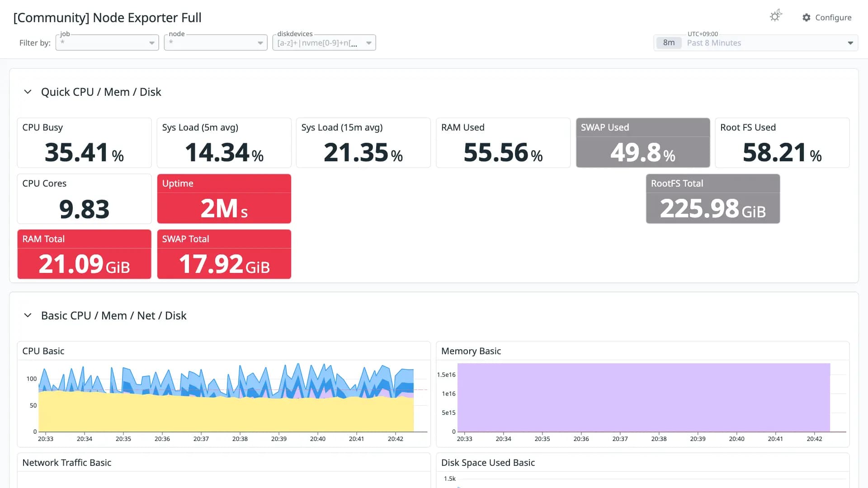
Task: Select the RAM Total red widget
Action: pyautogui.click(x=85, y=254)
